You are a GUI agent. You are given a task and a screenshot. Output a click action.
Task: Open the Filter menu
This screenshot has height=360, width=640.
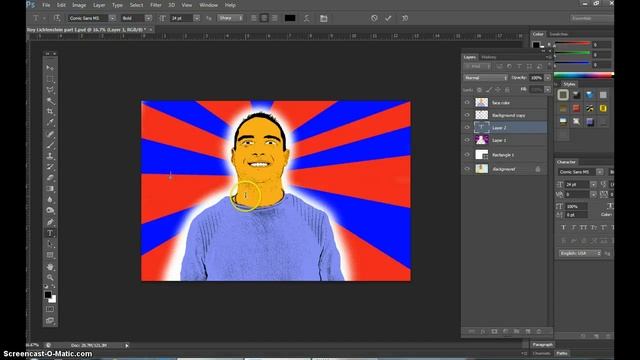click(156, 5)
